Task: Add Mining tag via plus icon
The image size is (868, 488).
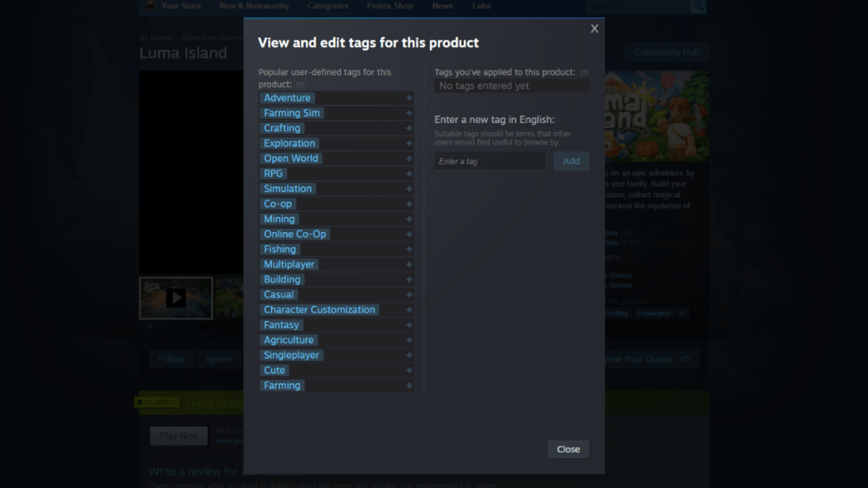Action: 409,219
